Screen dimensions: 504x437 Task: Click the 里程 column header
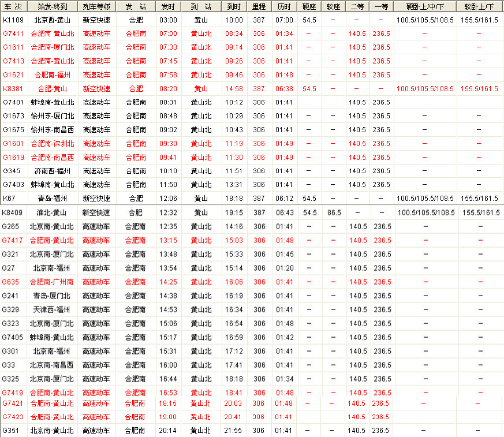click(259, 6)
